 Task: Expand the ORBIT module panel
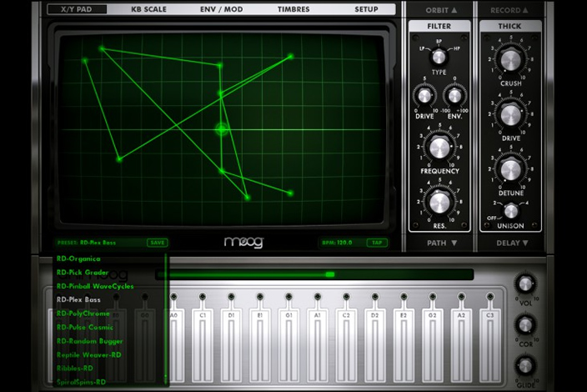coord(441,10)
